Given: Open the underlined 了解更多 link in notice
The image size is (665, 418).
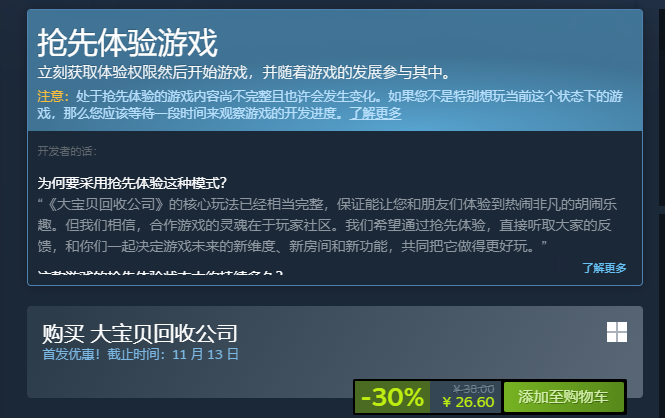Looking at the screenshot, I should [375, 113].
